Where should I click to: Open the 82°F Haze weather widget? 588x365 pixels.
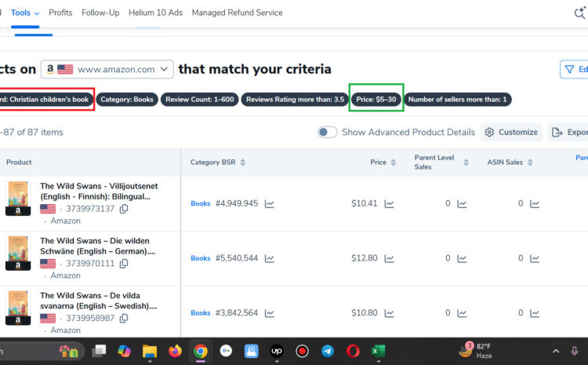coord(476,351)
